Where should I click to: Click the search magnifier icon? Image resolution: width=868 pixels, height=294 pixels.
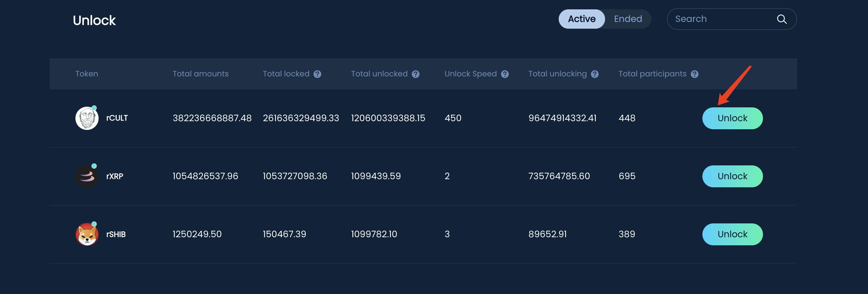click(781, 19)
